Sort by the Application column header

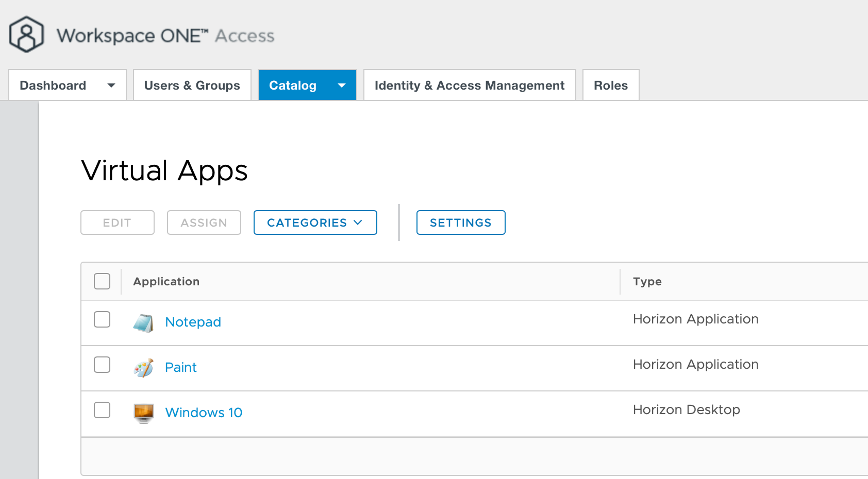click(166, 281)
